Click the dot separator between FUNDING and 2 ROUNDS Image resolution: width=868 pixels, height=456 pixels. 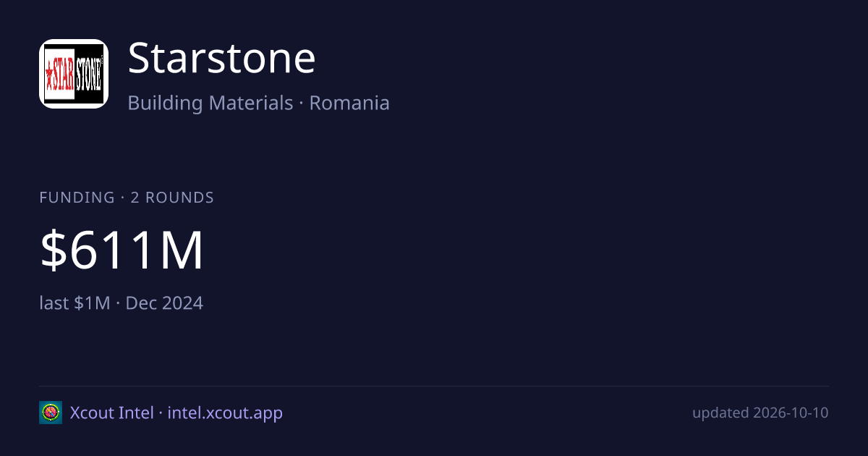click(122, 198)
